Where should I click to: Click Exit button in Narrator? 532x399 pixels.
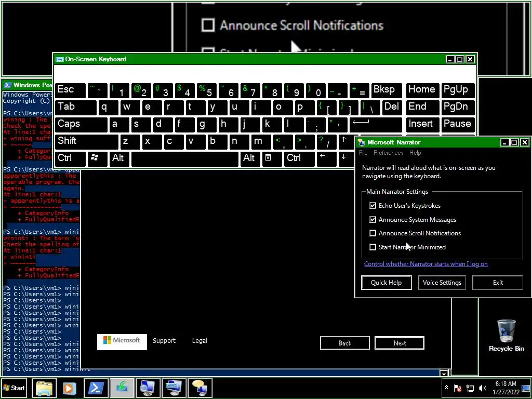[497, 283]
